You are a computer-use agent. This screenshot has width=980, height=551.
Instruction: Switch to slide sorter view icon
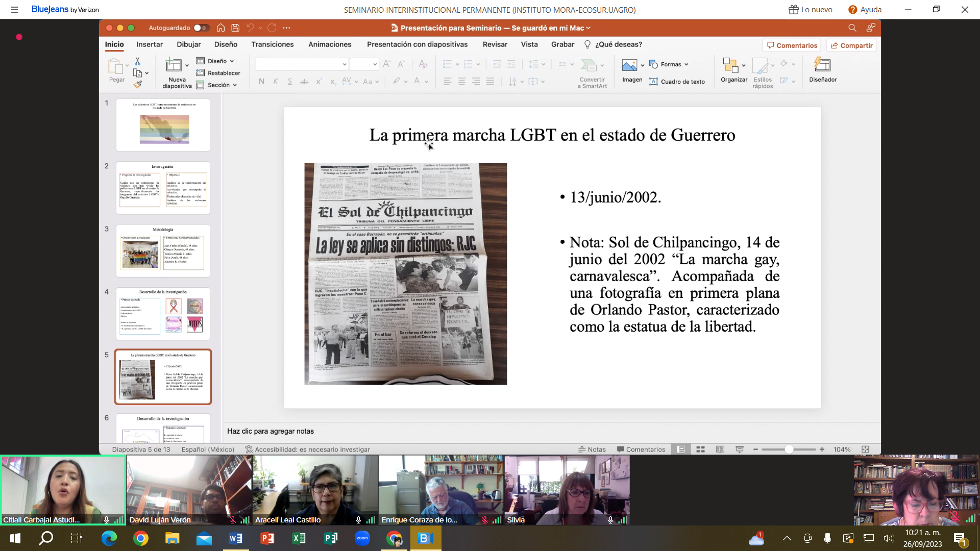[700, 449]
